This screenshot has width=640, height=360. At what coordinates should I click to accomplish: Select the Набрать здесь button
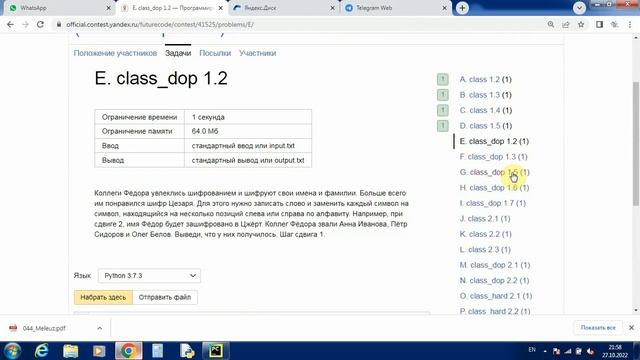[103, 297]
